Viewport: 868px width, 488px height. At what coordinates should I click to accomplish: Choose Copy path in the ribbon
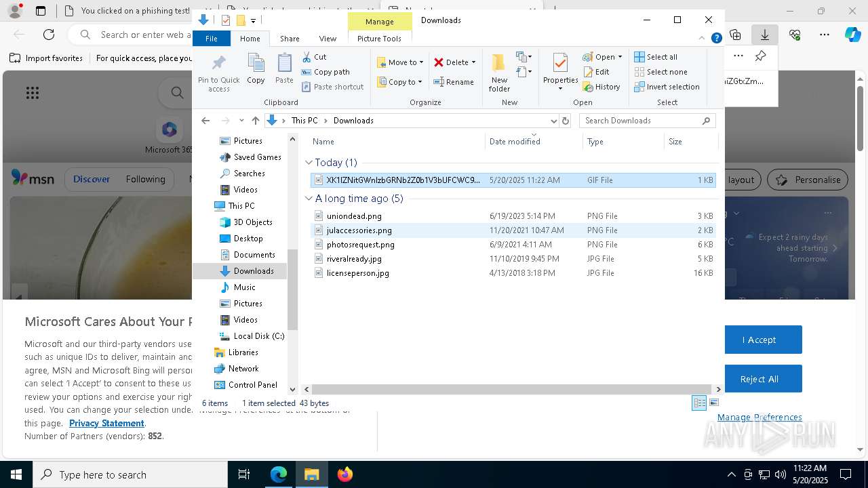point(325,72)
